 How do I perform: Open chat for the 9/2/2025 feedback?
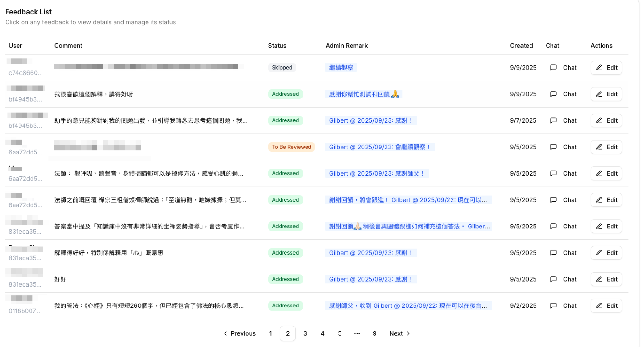[563, 305]
